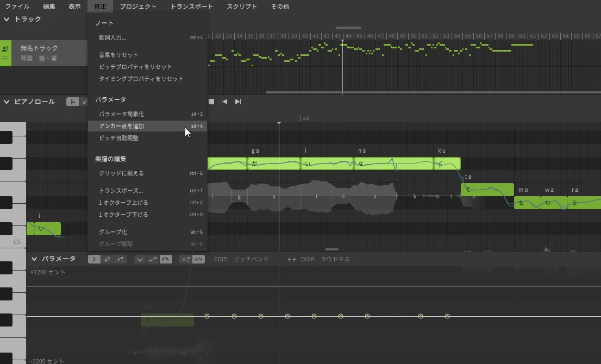Choose ピッチ自動調整 menu entry
This screenshot has width=601, height=364.
[x=148, y=138]
